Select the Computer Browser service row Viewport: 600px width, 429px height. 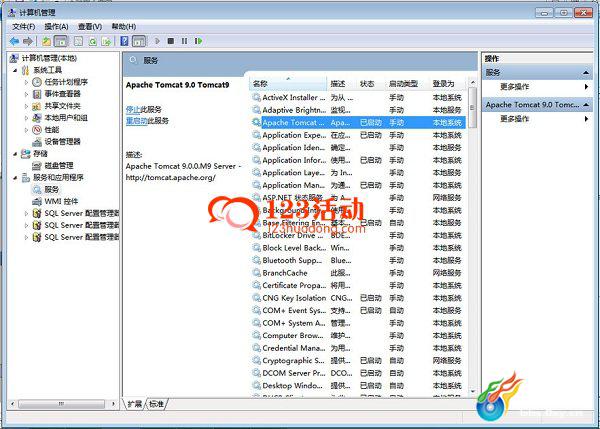[359, 336]
